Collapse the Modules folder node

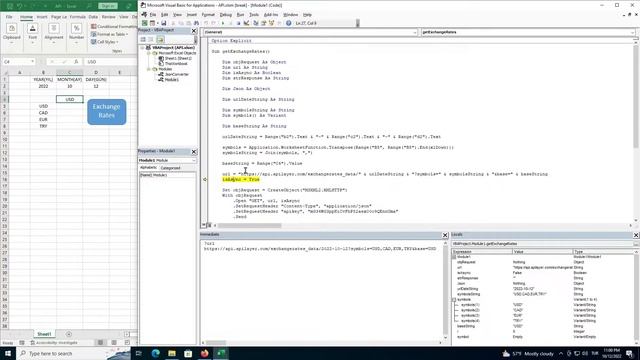pos(149,69)
